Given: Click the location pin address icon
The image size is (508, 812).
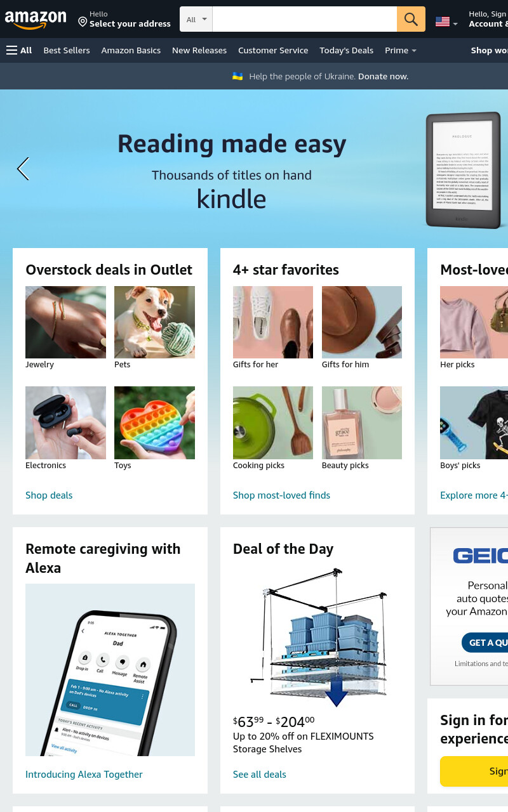Looking at the screenshot, I should 83,22.
